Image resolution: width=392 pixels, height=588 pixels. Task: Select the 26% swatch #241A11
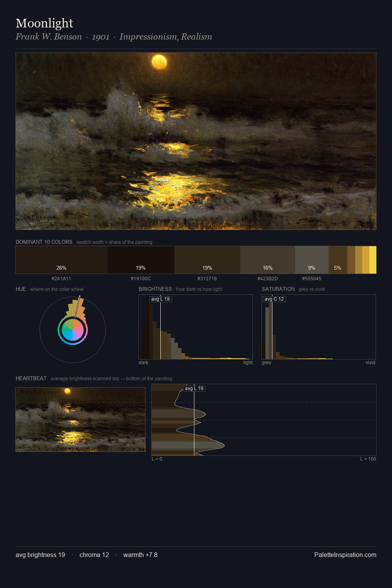pyautogui.click(x=62, y=260)
